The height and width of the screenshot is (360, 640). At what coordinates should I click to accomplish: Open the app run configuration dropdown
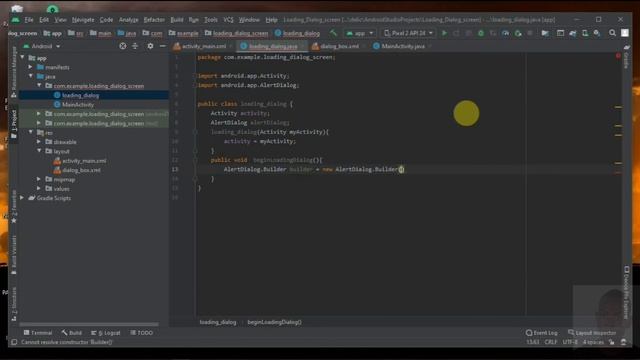360,33
